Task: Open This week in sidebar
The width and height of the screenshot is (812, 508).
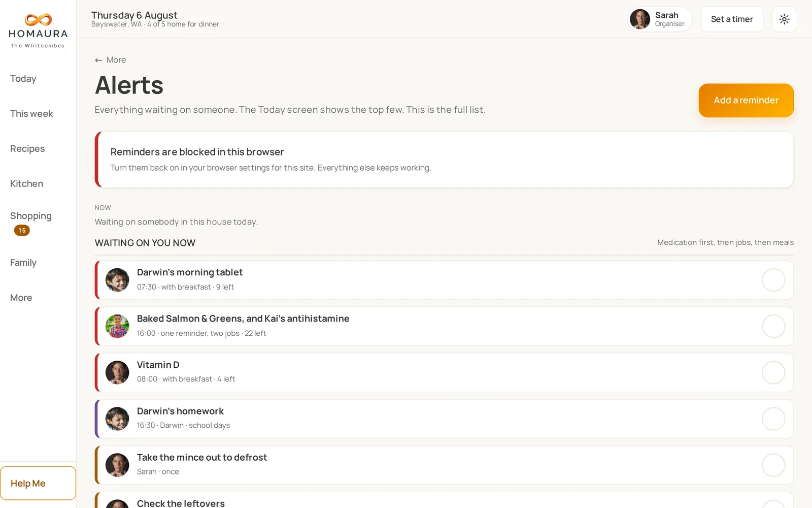Action: coord(31,114)
